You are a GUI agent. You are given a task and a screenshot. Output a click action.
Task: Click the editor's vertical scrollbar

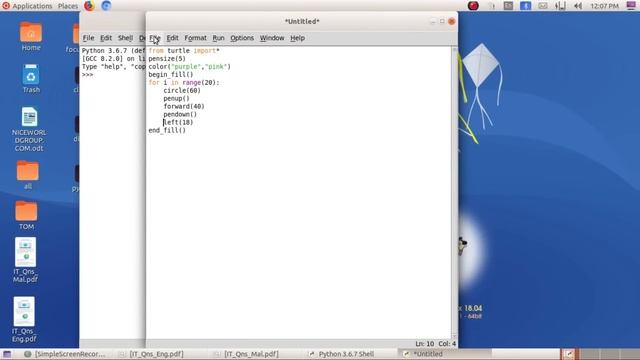pyautogui.click(x=454, y=193)
